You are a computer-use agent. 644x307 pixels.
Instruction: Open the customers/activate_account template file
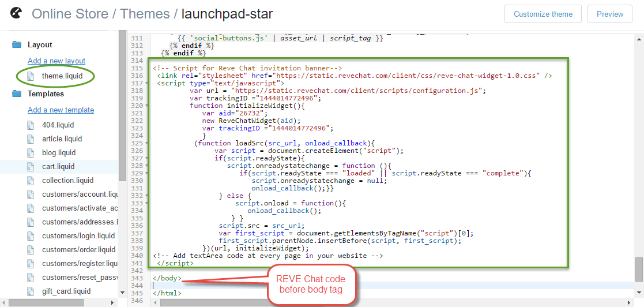[80, 208]
